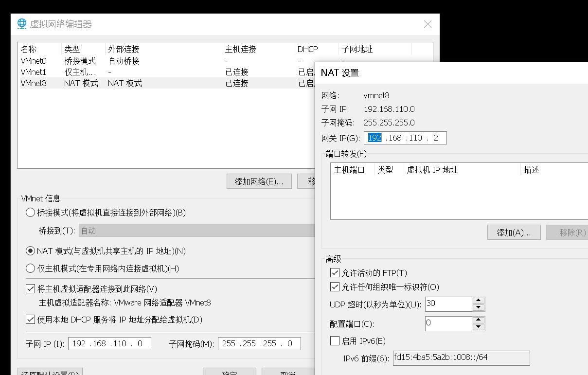Screen dimensions: 588x375
Task: Increase UDP 超时 with up arrow
Action: [x=479, y=301]
